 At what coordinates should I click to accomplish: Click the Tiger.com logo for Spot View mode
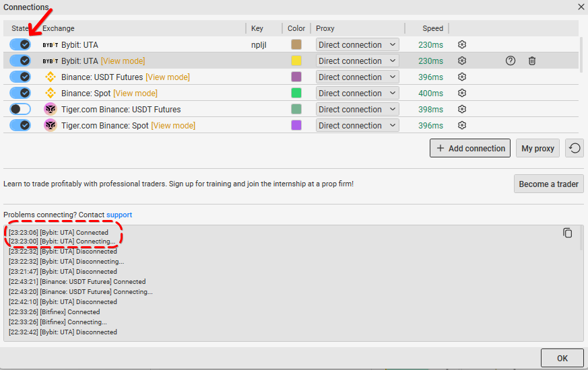click(x=51, y=125)
